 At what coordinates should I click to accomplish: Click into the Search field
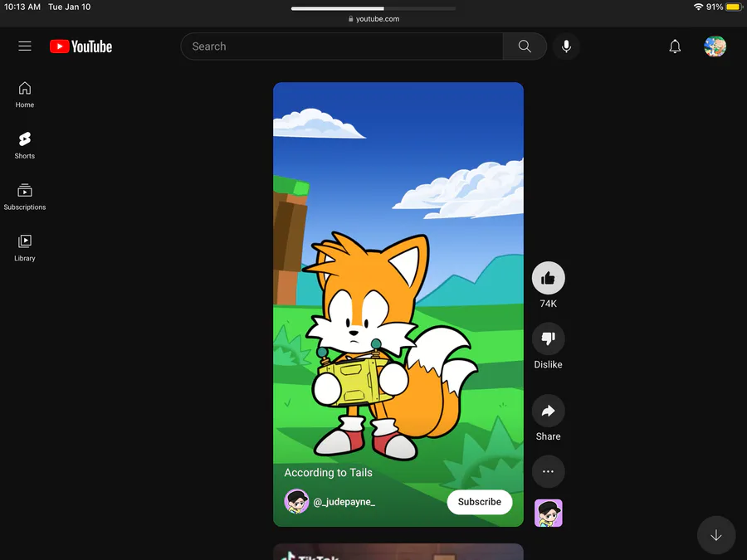tap(342, 46)
